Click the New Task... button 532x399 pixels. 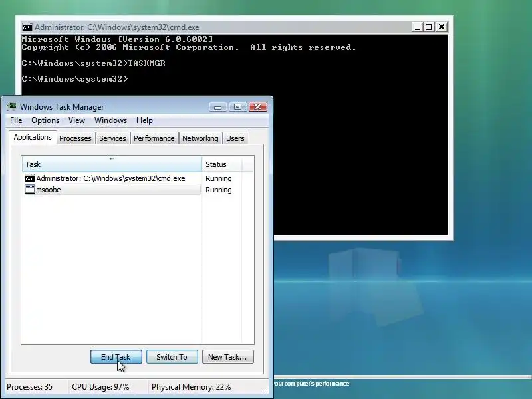227,357
